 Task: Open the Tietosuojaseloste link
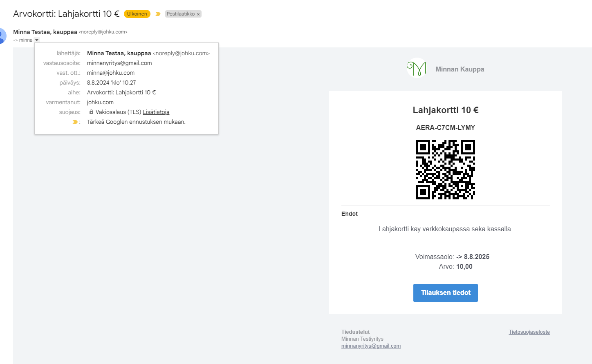(x=529, y=332)
